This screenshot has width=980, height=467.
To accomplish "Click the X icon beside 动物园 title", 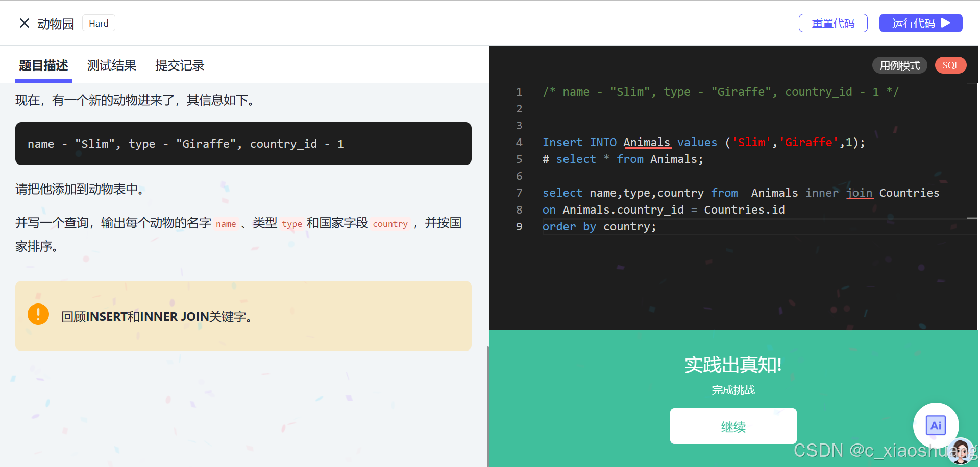I will [x=24, y=22].
